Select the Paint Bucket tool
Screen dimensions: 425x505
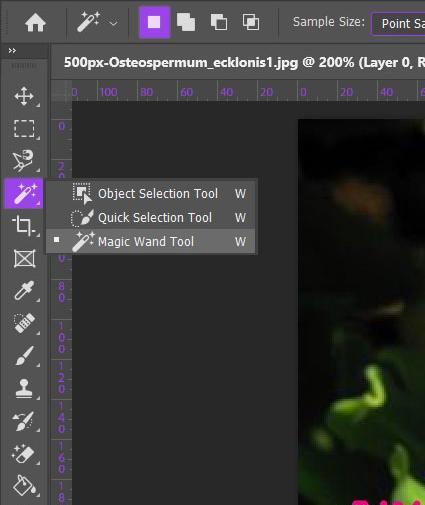24,485
